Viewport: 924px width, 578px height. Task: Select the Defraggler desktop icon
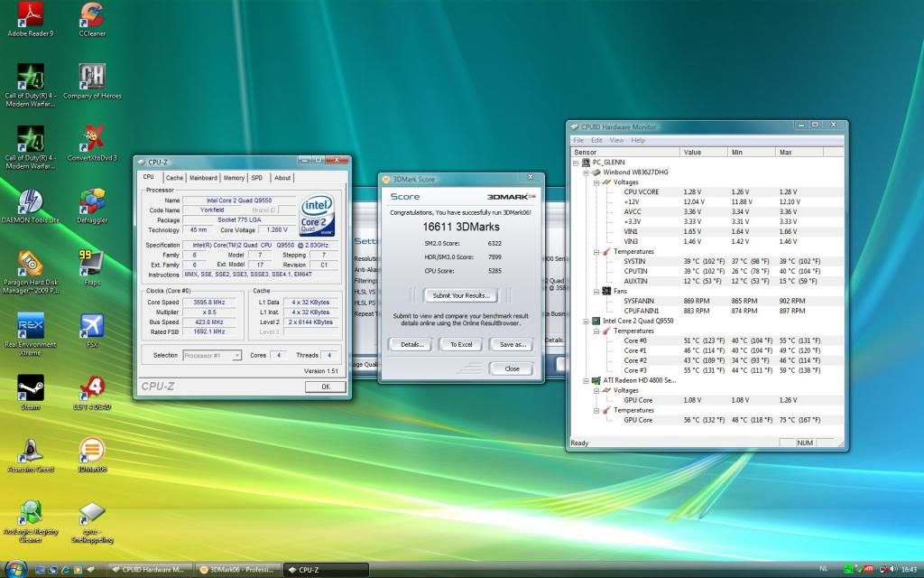tap(92, 206)
